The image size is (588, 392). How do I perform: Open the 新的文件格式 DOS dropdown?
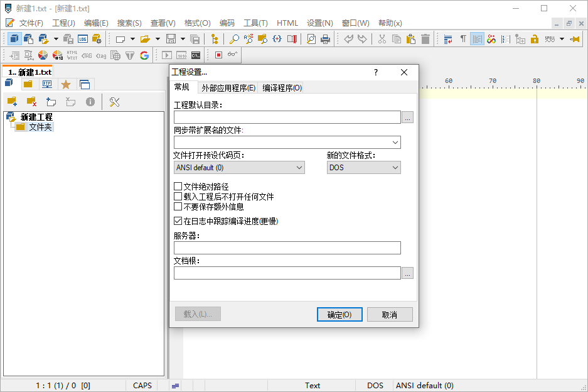click(395, 167)
